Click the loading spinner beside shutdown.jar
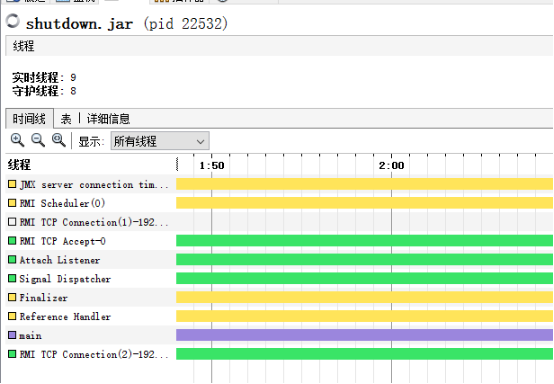This screenshot has height=384, width=554. tap(13, 21)
